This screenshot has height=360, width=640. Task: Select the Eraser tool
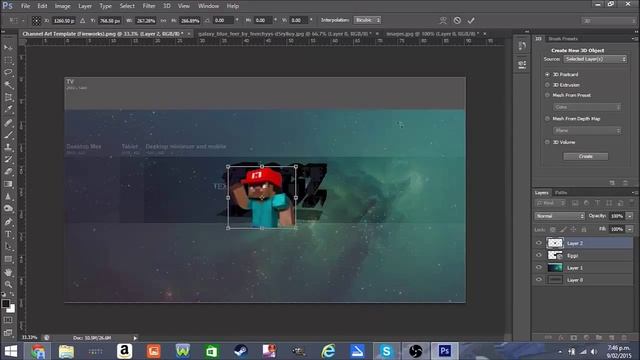coord(8,171)
